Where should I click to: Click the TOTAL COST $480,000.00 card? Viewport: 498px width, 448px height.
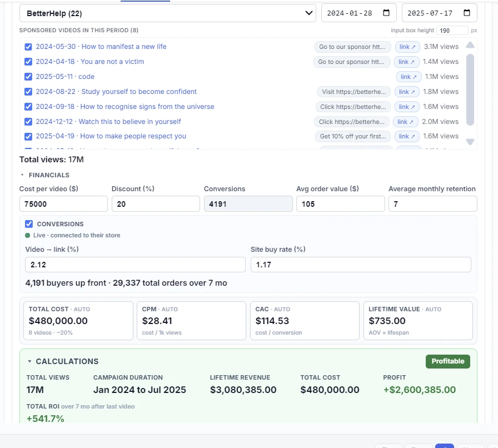(x=78, y=321)
